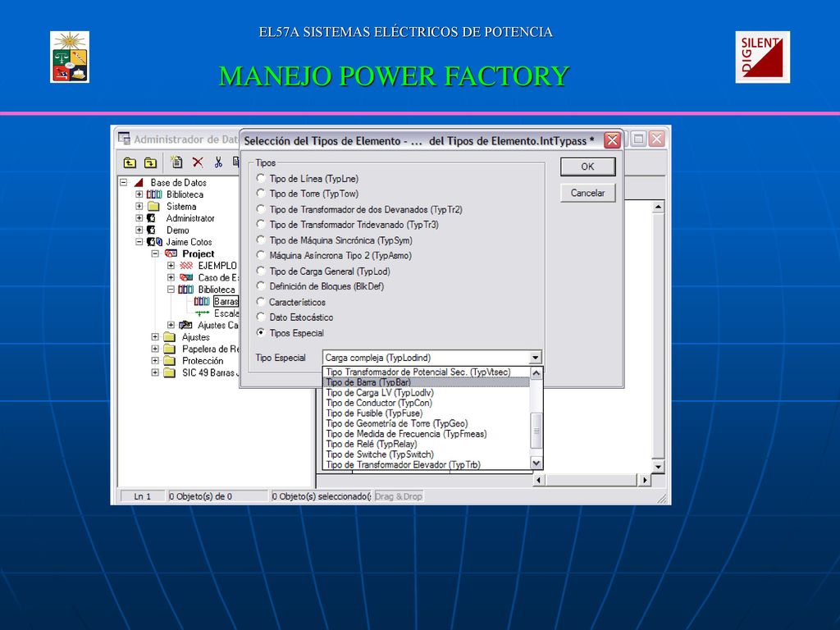Viewport: 840px width, 630px height.
Task: Select Transformador Tridevanado (TypTr3) radio button
Action: (261, 224)
